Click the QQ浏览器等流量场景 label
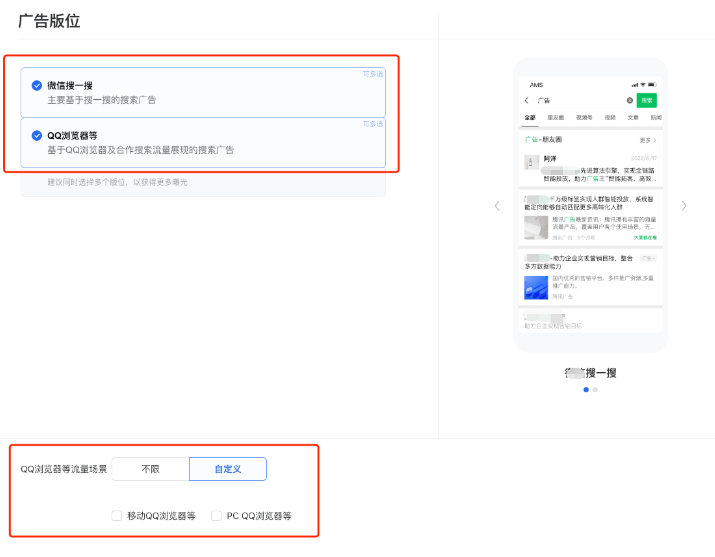The image size is (715, 557). (63, 469)
